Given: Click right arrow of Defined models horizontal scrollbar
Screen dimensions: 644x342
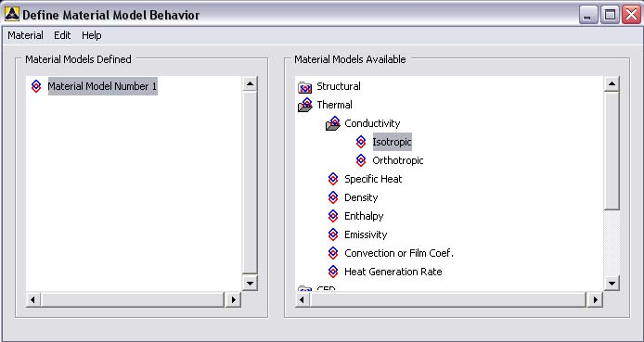Looking at the screenshot, I should (233, 299).
